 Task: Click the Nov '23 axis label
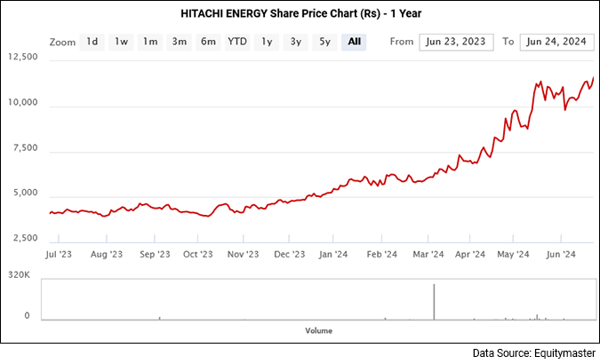pos(243,254)
